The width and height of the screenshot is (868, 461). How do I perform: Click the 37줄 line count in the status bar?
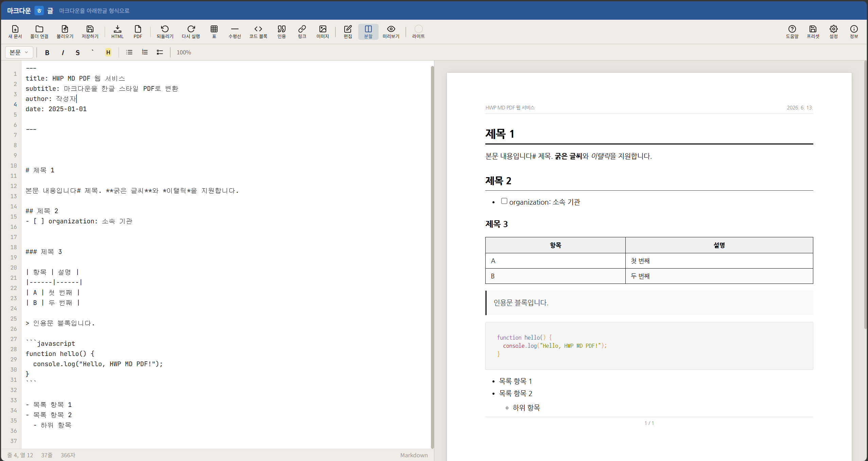pos(47,455)
